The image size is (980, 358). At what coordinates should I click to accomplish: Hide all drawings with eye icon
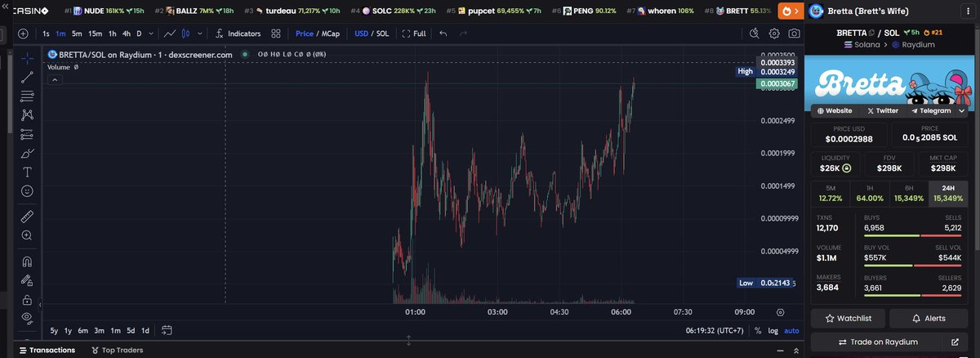(27, 317)
